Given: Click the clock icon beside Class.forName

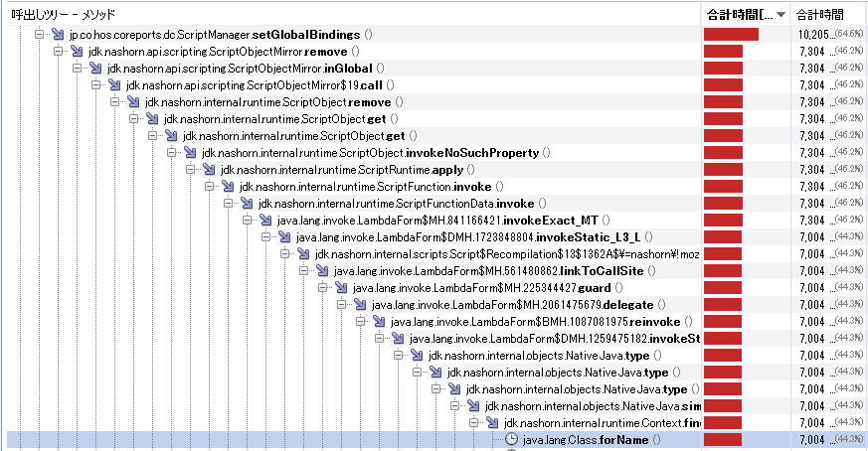Looking at the screenshot, I should [511, 439].
